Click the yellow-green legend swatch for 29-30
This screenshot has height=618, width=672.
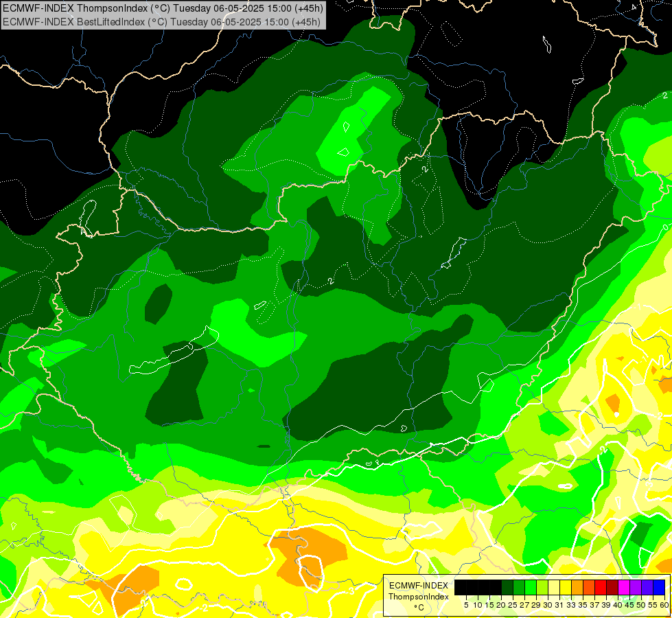click(x=542, y=588)
